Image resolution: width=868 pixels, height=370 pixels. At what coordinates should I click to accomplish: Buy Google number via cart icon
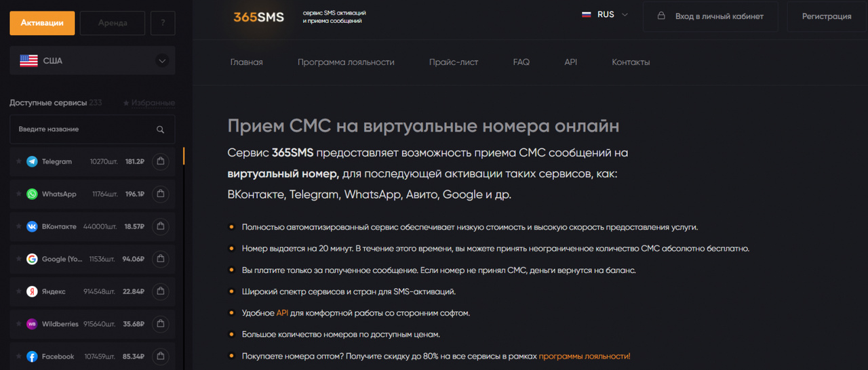coord(160,259)
